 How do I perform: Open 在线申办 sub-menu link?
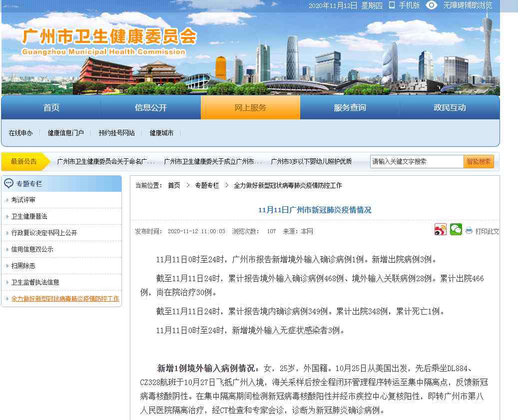[20, 133]
